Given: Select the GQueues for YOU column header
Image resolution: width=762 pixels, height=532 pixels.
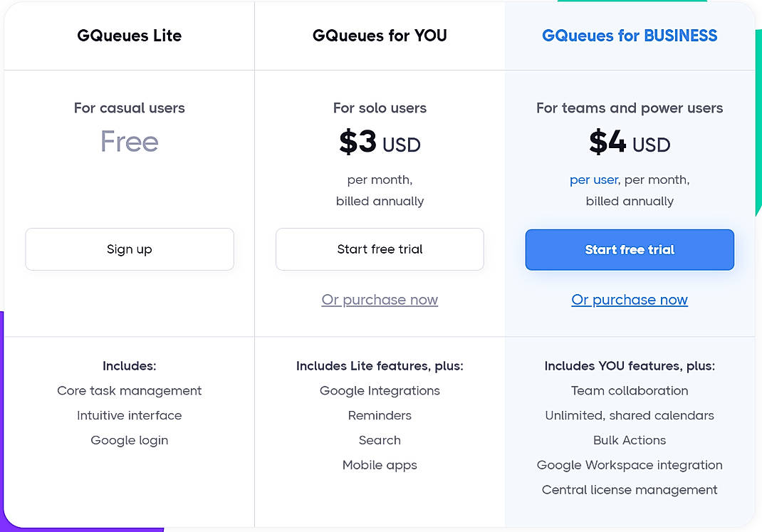Looking at the screenshot, I should coord(380,35).
